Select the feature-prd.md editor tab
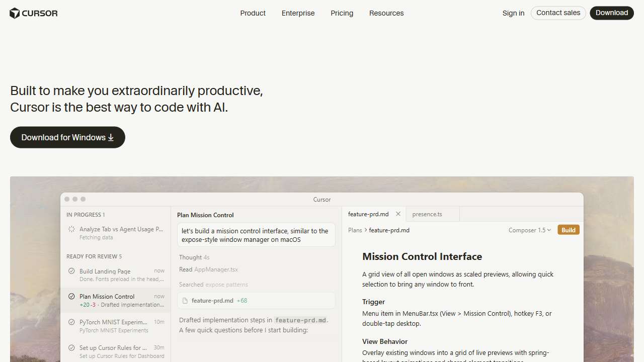The width and height of the screenshot is (644, 362). click(368, 214)
